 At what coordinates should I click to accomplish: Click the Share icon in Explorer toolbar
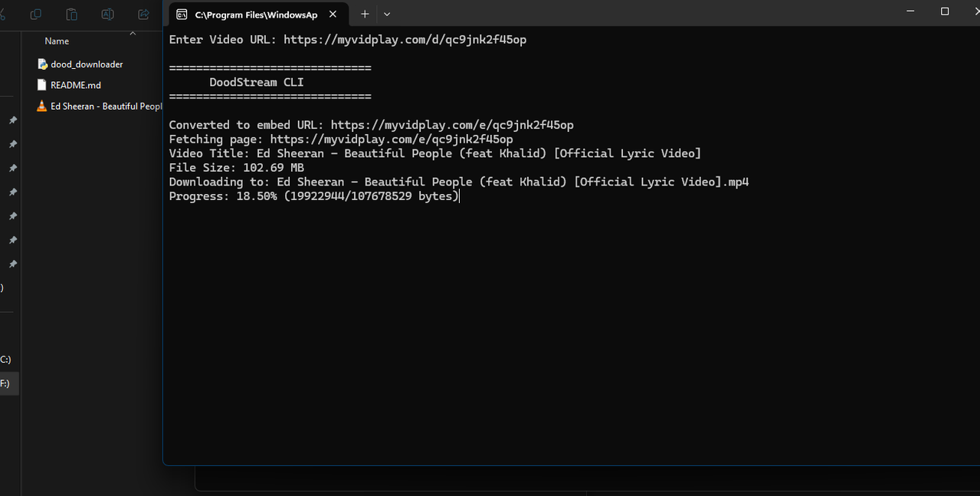click(143, 15)
